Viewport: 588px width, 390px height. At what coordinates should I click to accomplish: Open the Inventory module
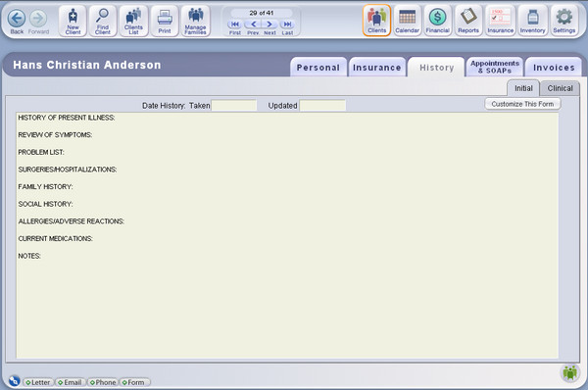[532, 21]
